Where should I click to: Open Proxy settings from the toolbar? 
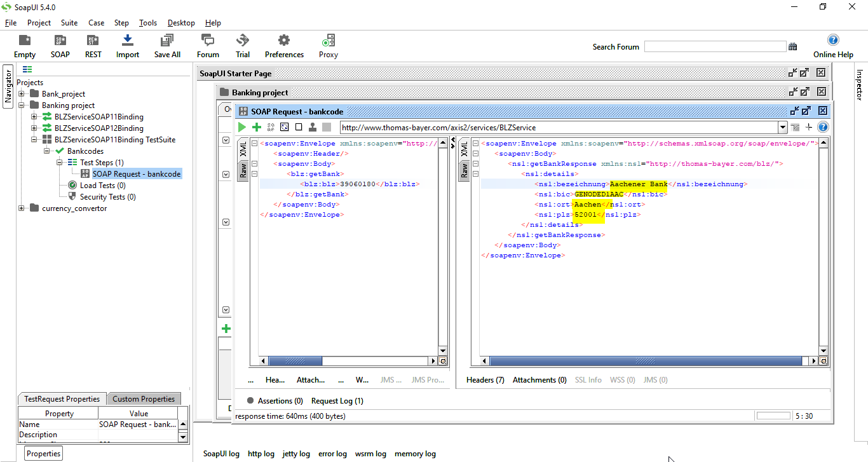pyautogui.click(x=328, y=45)
